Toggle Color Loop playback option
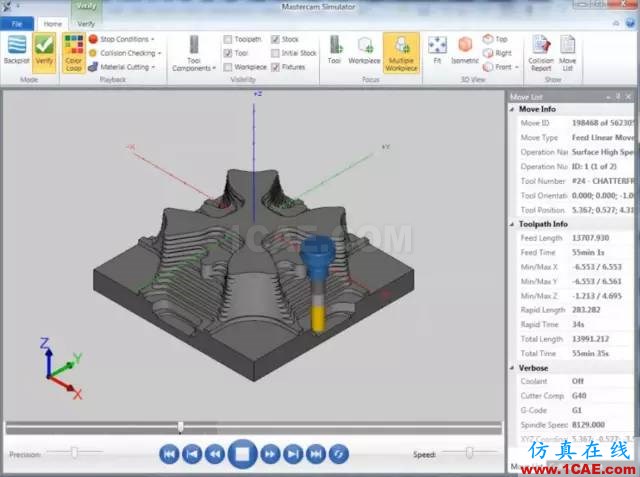 73,53
